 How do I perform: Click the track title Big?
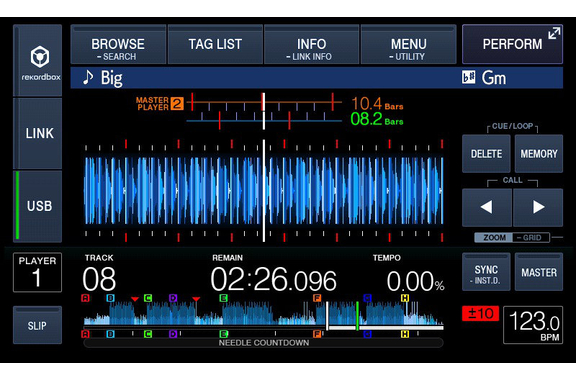coord(112,78)
